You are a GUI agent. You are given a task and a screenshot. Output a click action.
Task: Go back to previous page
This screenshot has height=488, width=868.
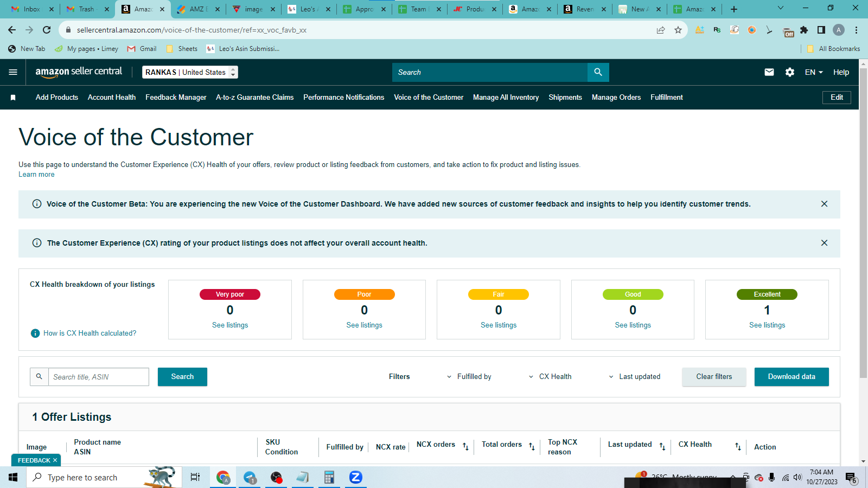click(12, 30)
